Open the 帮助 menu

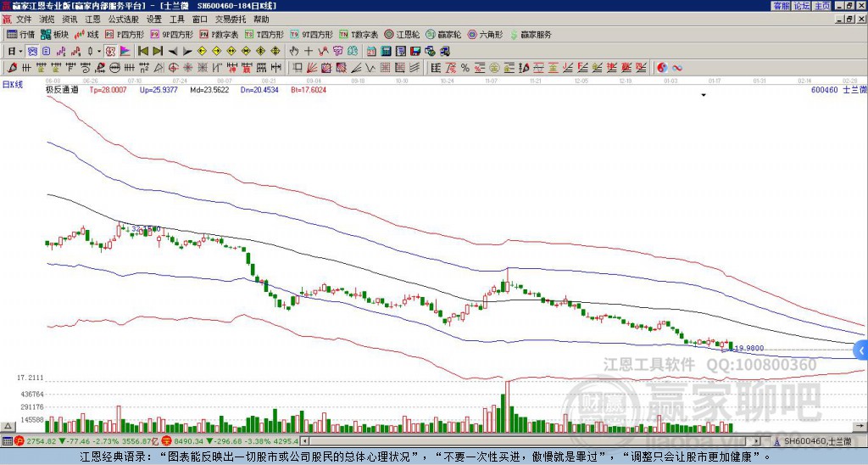261,20
